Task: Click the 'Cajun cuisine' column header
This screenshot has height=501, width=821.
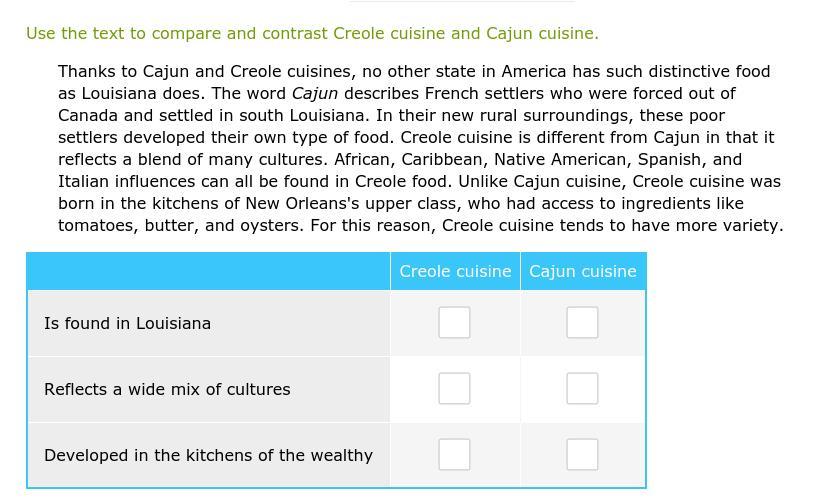Action: click(583, 271)
